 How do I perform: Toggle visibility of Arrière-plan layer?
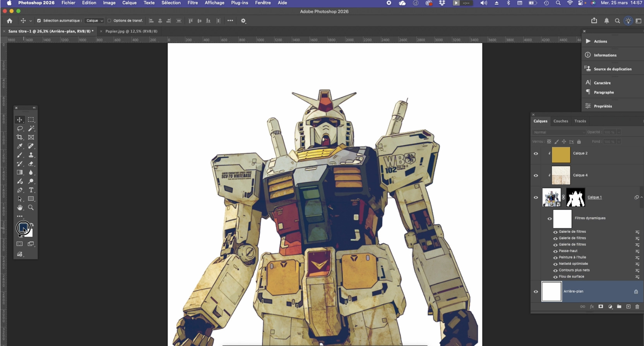click(536, 291)
